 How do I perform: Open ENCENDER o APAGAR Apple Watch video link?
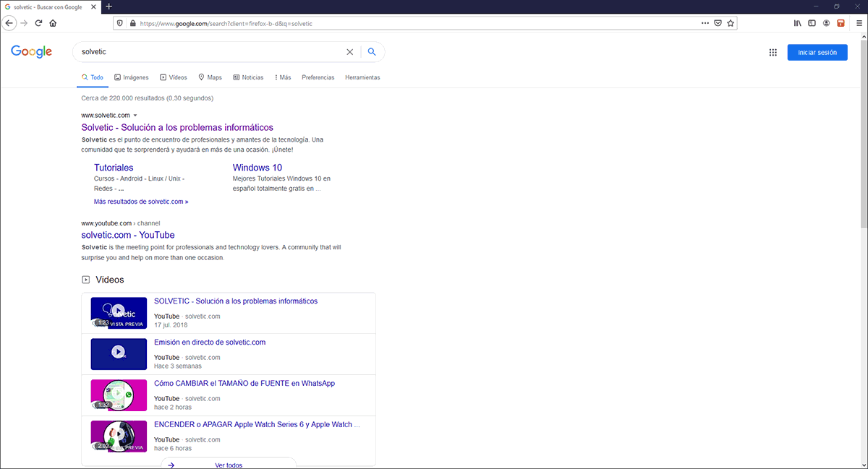click(257, 424)
